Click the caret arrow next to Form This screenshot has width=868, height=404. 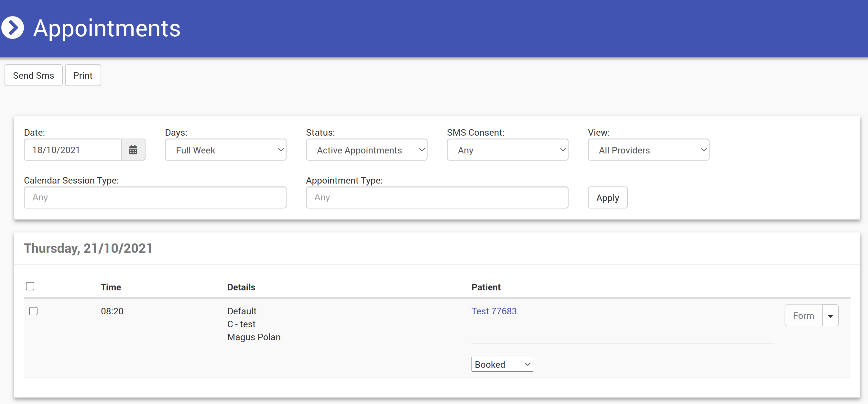click(x=830, y=316)
